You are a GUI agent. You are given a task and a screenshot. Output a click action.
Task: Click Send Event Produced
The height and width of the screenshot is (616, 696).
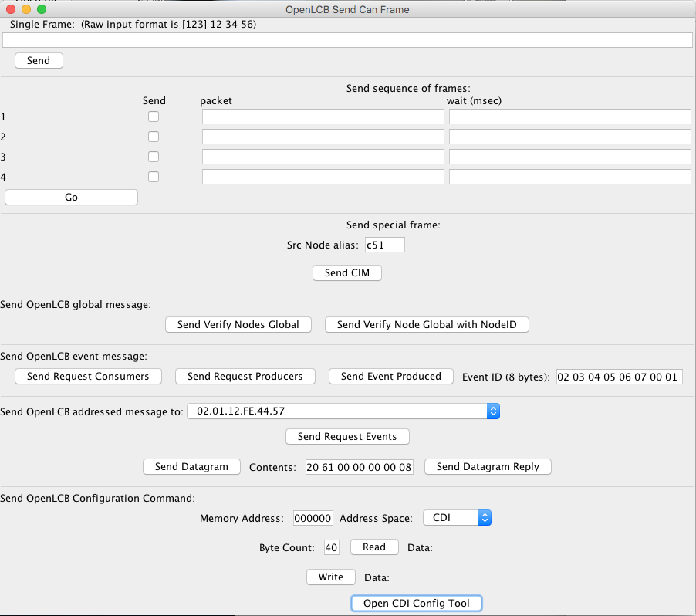[x=390, y=376]
